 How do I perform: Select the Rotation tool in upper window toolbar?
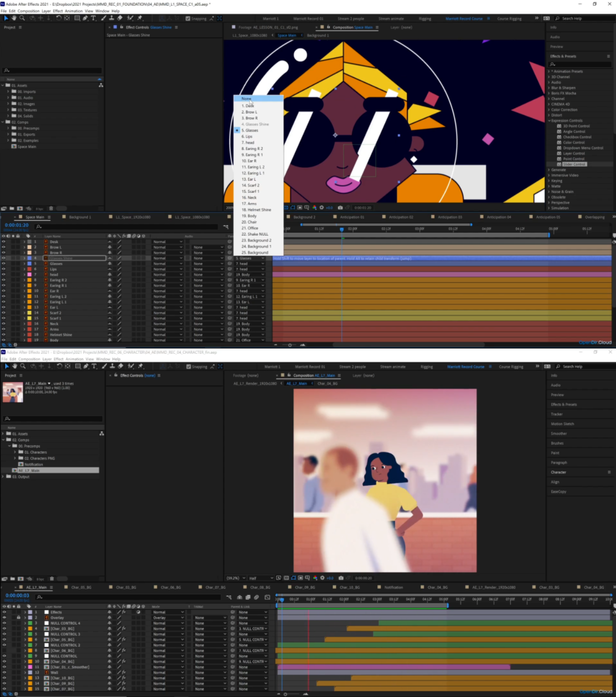click(59, 18)
